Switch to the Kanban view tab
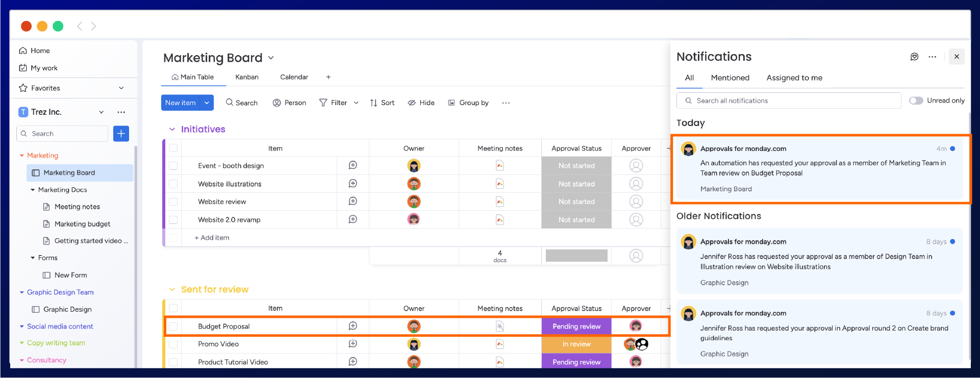The image size is (980, 378). tap(247, 77)
